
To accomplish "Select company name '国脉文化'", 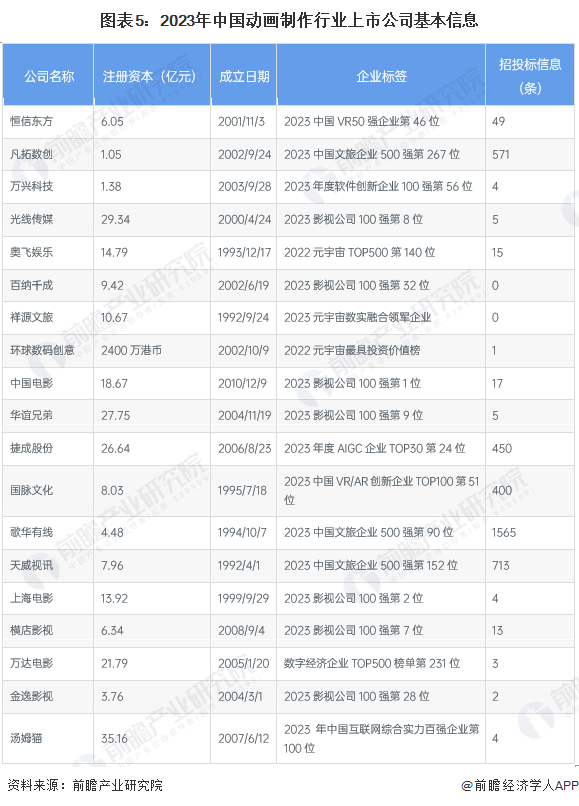I will pyautogui.click(x=31, y=490).
